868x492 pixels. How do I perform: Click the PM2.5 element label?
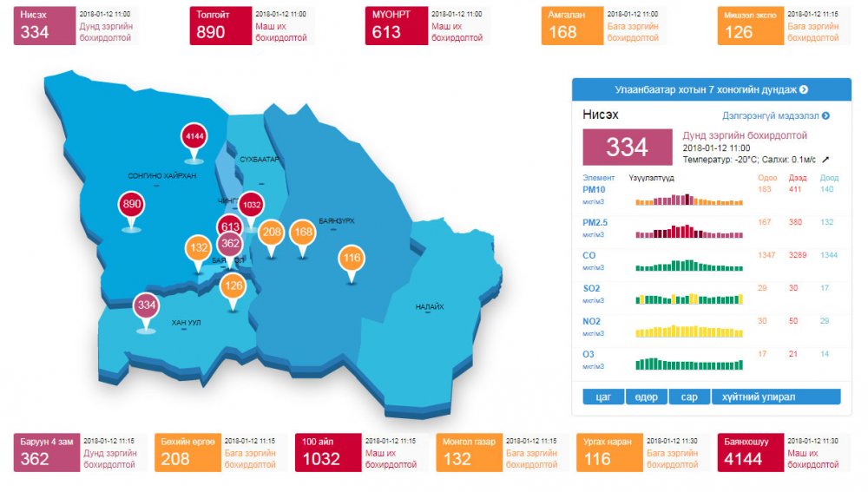coord(595,223)
